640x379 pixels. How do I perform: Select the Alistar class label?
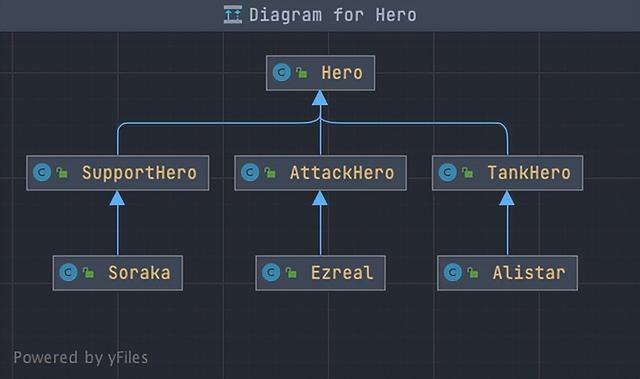click(529, 273)
